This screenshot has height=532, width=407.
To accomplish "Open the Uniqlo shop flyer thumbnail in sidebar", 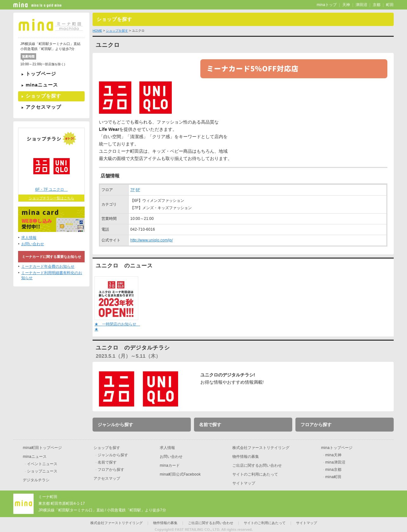I will (x=51, y=166).
